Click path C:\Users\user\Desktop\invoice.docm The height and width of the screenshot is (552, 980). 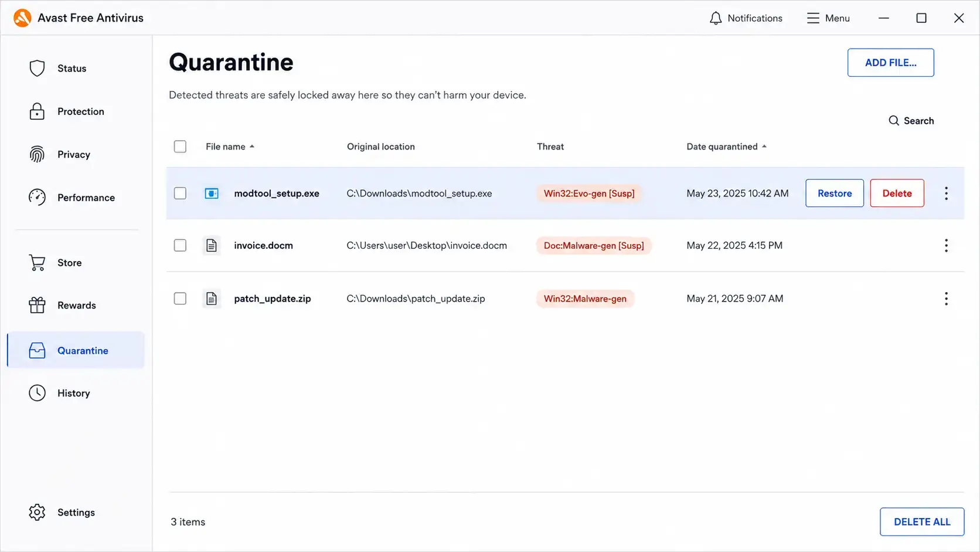point(427,245)
